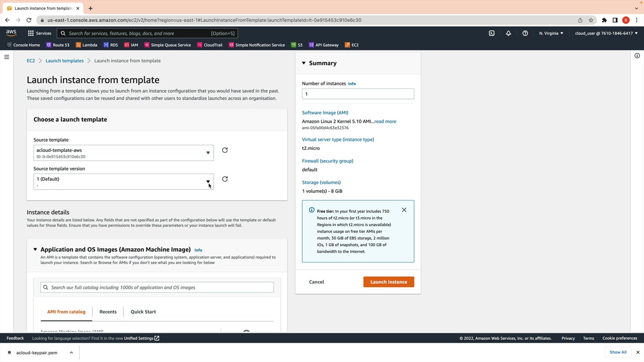Go back in browser history
Screen dimensions: 644x362
click(7, 20)
